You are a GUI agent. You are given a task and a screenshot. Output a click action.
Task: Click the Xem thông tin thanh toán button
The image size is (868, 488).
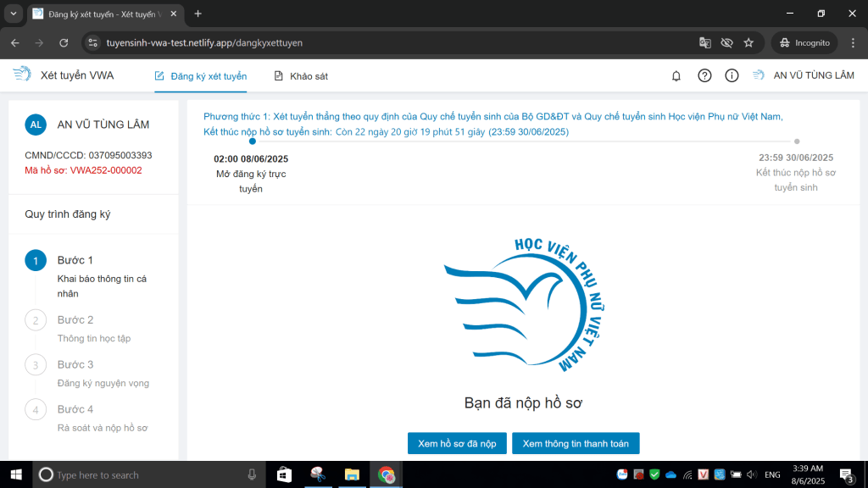[576, 443]
